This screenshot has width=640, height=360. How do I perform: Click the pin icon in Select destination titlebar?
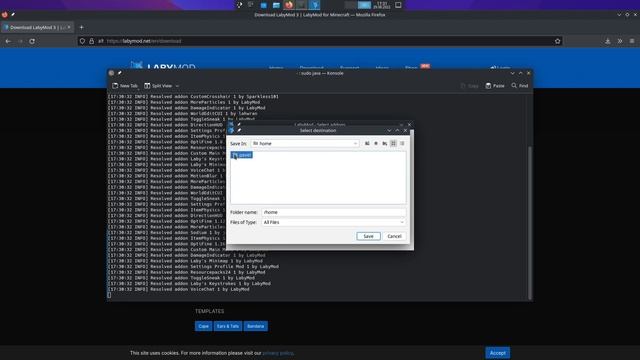point(239,131)
